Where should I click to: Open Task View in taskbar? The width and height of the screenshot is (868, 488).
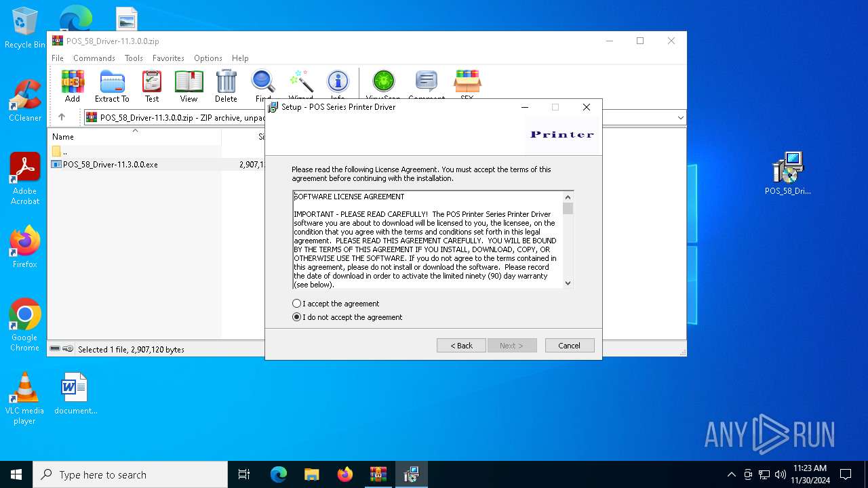244,474
